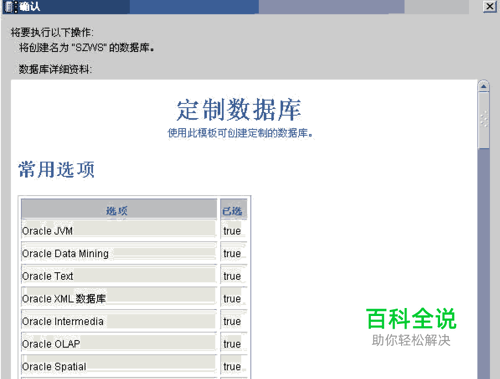Click the 常用选项 section heading
Viewport: 500px width, 379px height.
57,169
